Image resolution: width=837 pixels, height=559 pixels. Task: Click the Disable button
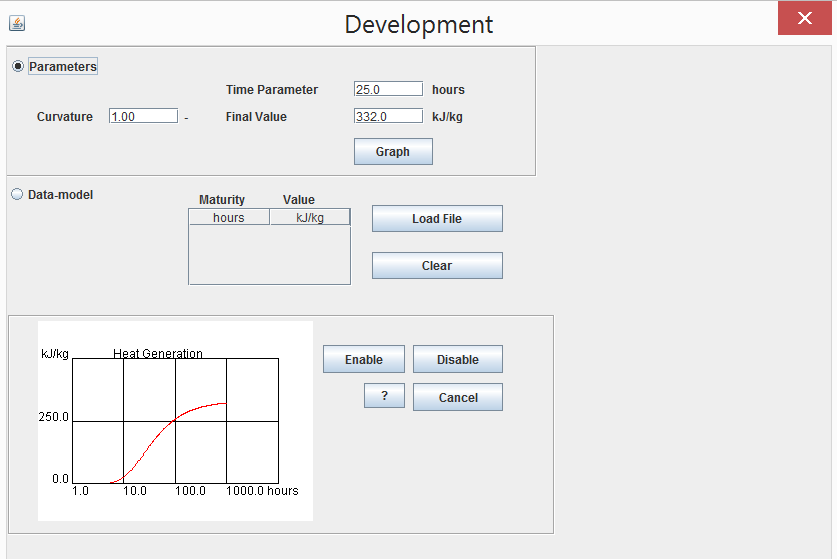point(457,359)
